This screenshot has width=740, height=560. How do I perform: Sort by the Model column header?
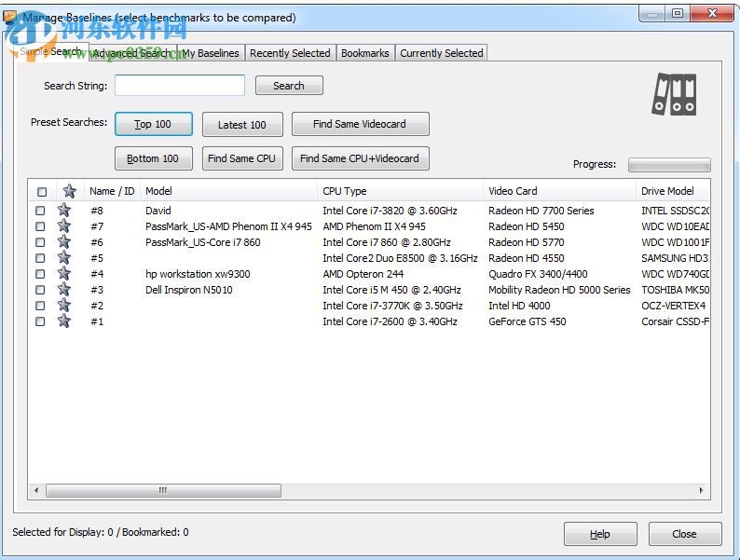click(229, 191)
